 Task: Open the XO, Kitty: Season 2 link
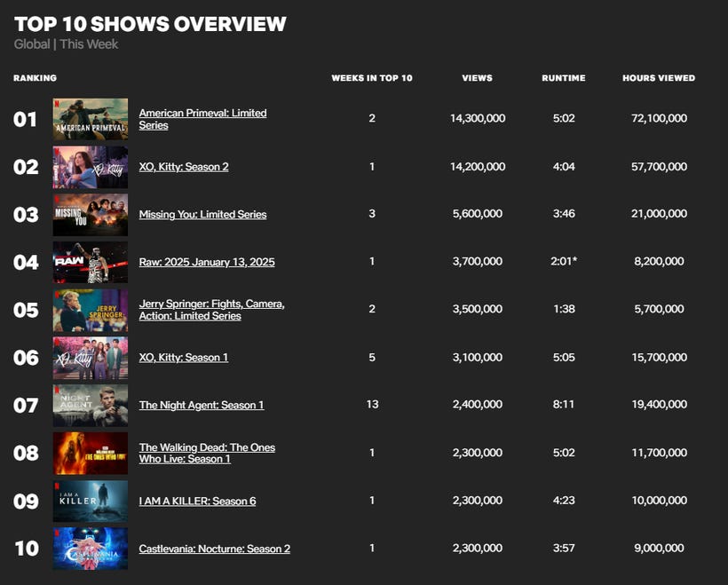(x=184, y=167)
